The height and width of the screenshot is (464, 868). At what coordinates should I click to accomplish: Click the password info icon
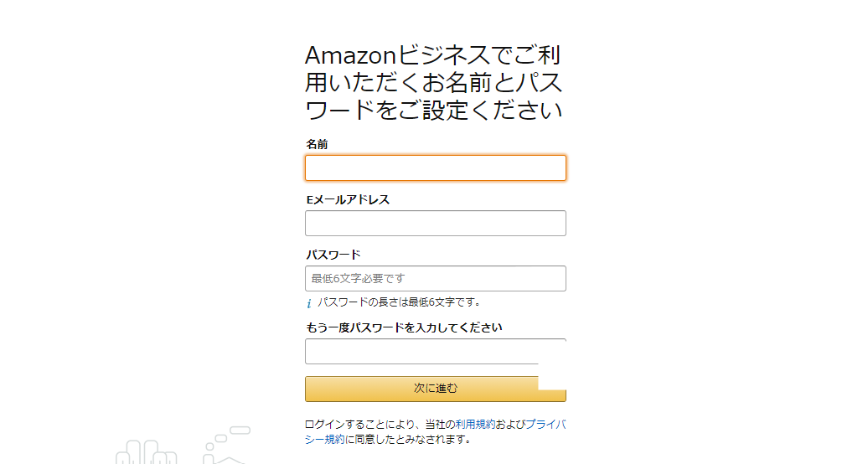pos(308,303)
